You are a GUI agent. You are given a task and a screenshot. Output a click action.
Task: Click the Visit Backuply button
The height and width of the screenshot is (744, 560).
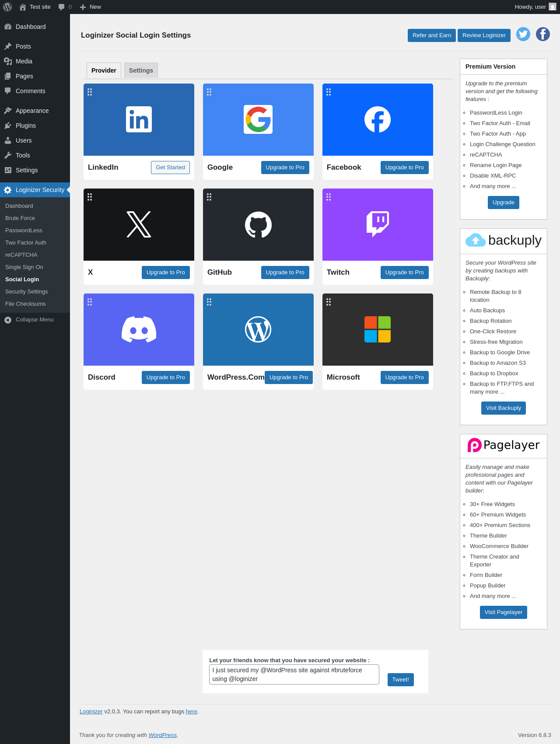[x=504, y=408]
